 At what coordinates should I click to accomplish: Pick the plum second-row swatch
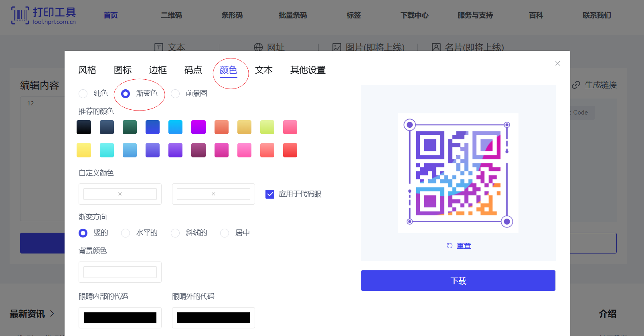pos(198,150)
